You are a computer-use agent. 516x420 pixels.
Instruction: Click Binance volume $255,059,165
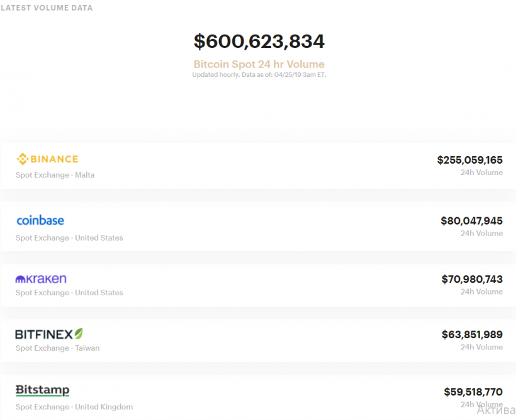tap(469, 160)
